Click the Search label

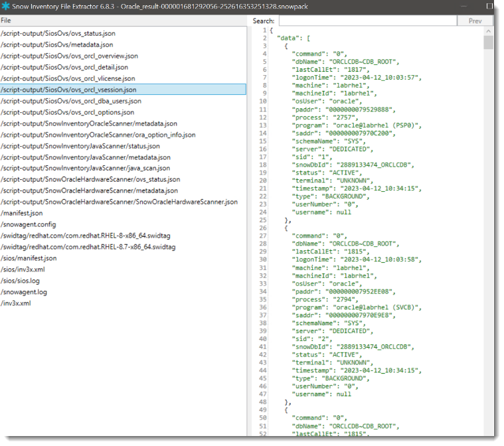pos(264,21)
